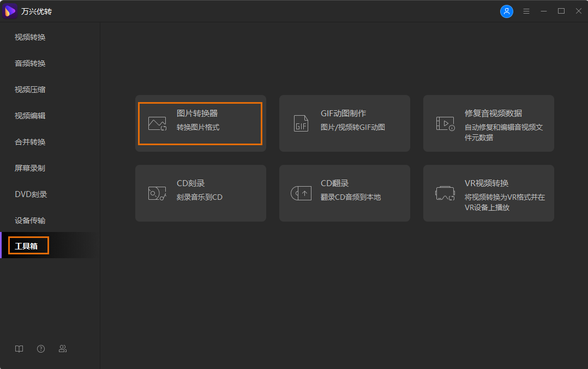588x369 pixels.
Task: Open the CD刻录 CD burning tool
Action: point(200,193)
